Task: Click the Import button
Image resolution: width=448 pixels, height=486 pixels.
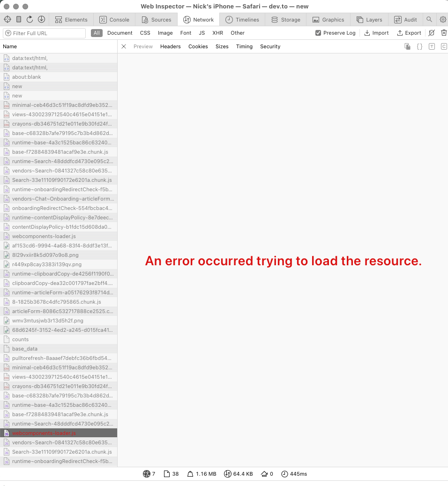Action: pos(376,33)
